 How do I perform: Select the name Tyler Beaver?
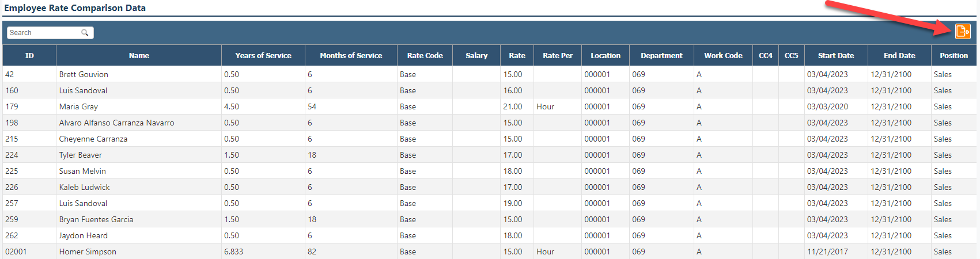(81, 155)
